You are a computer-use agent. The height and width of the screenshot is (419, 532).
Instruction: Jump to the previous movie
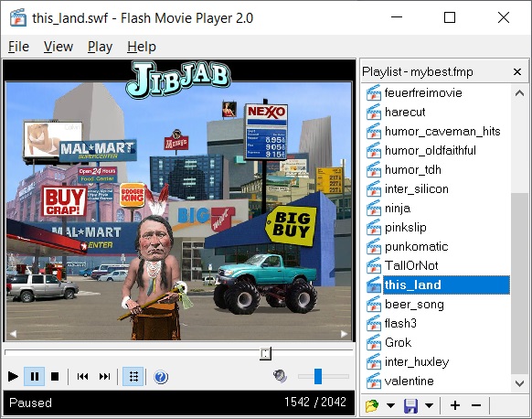coord(82,376)
